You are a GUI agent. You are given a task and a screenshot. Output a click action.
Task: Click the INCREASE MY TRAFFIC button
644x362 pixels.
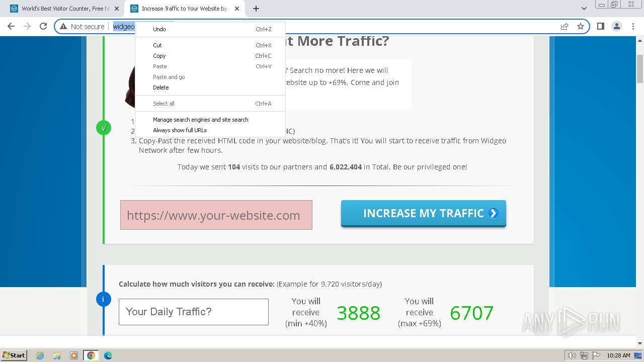click(424, 214)
